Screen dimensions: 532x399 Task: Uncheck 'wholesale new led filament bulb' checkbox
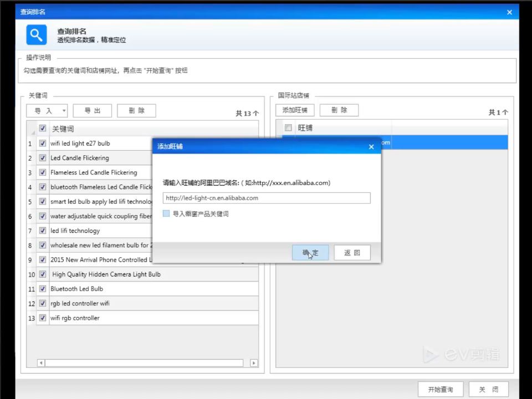point(43,245)
